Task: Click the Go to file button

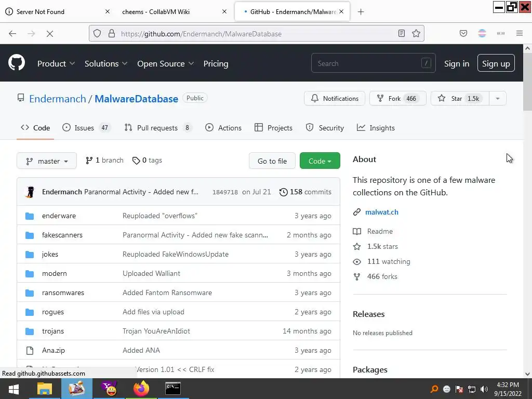Action: [x=272, y=161]
